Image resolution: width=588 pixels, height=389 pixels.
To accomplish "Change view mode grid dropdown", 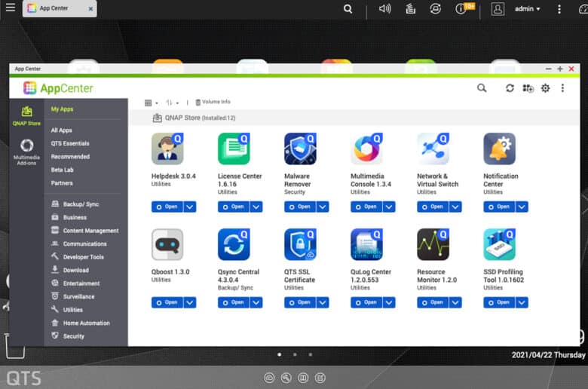I will tap(151, 103).
